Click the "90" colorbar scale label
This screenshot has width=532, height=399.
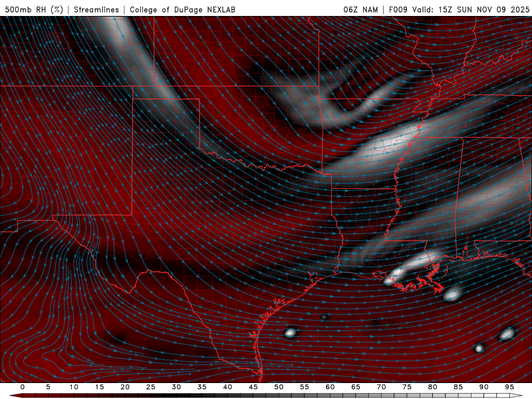pyautogui.click(x=483, y=387)
